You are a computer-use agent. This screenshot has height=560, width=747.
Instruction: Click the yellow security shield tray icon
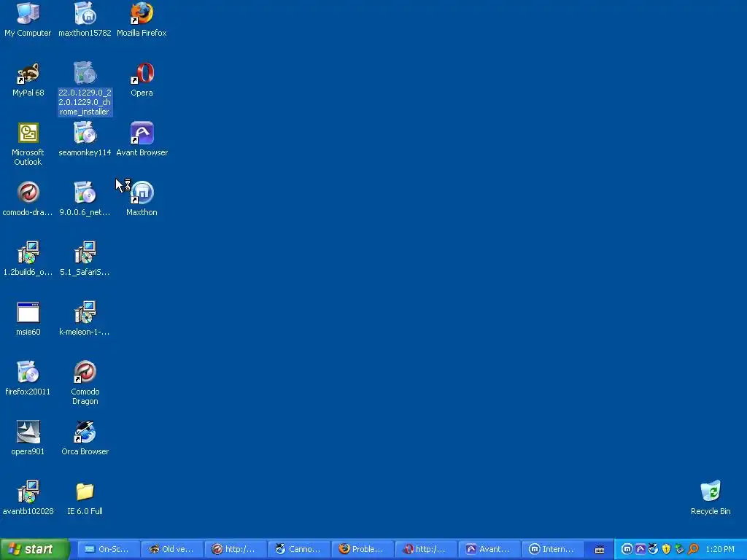[x=666, y=549]
